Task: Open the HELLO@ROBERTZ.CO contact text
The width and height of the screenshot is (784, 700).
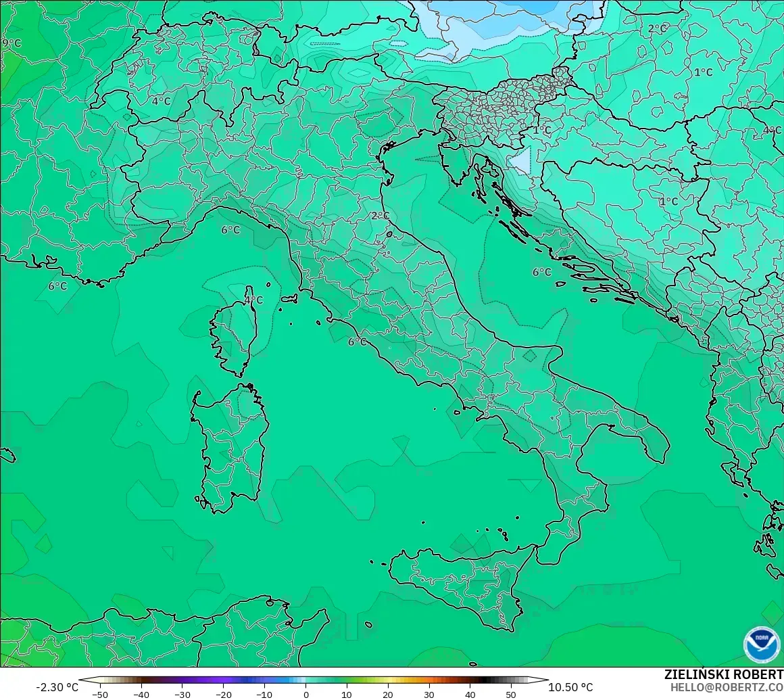Action: click(727, 688)
